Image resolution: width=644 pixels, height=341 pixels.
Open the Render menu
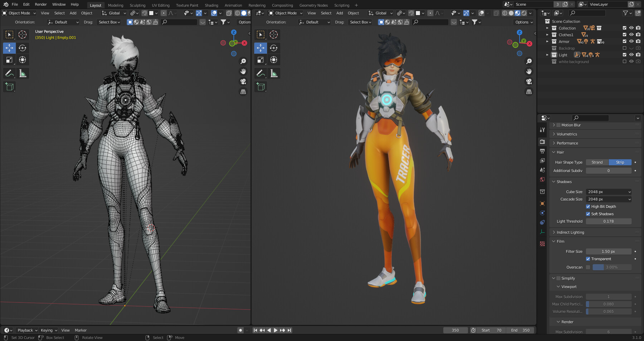pos(40,4)
